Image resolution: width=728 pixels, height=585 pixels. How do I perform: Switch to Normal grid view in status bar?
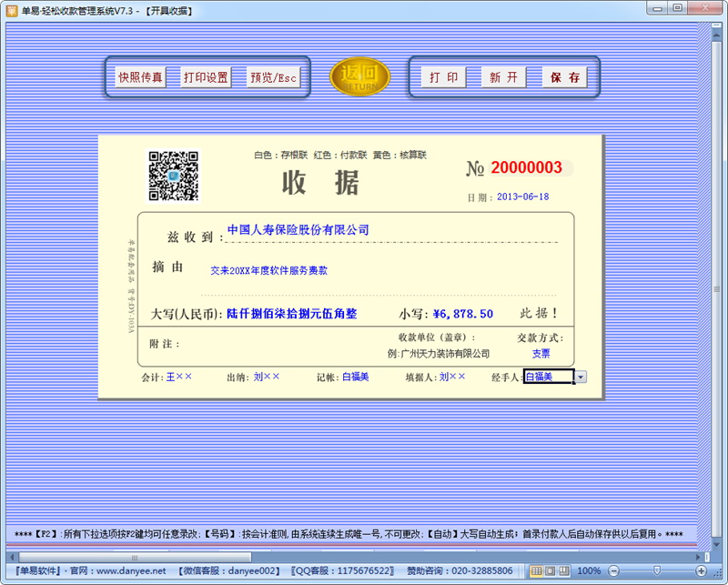(x=536, y=570)
